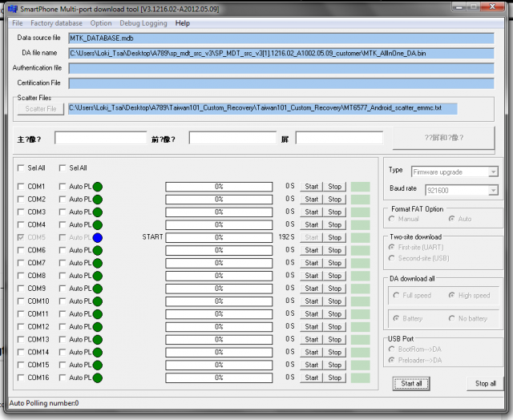
Task: Click the COM5 progress bar next to START
Action: tap(219, 238)
